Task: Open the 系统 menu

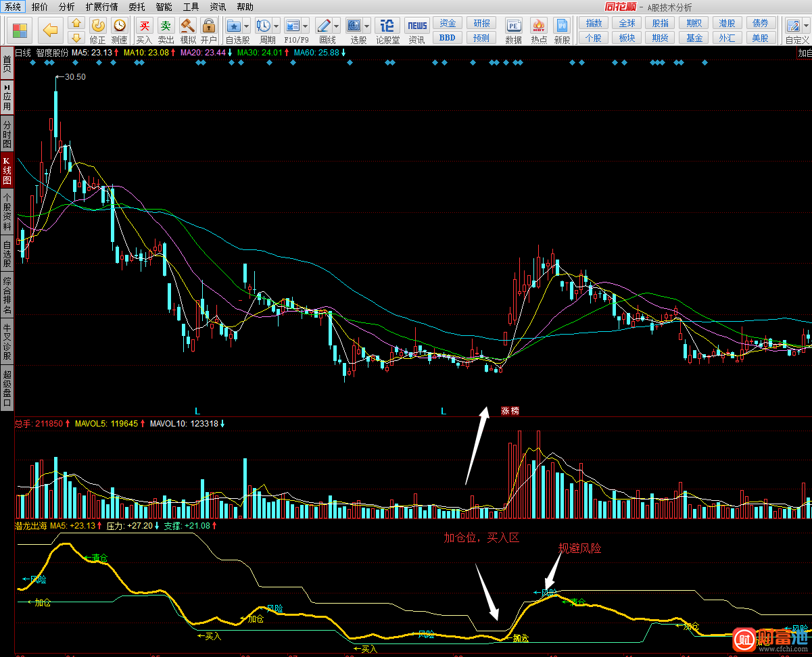Action: tap(13, 7)
